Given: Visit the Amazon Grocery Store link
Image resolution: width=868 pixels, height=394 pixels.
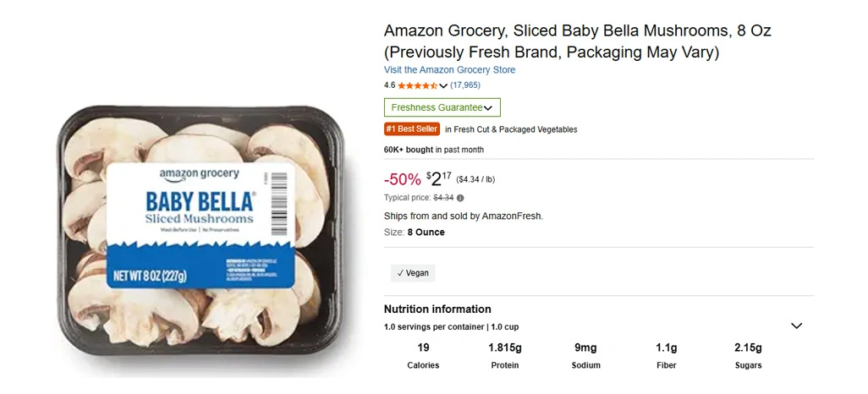Looking at the screenshot, I should tap(449, 70).
